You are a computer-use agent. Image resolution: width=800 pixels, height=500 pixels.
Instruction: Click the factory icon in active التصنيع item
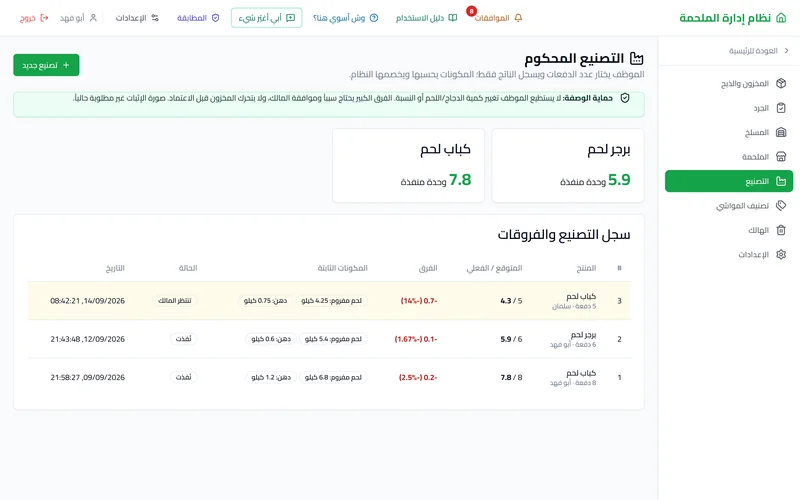(x=781, y=181)
